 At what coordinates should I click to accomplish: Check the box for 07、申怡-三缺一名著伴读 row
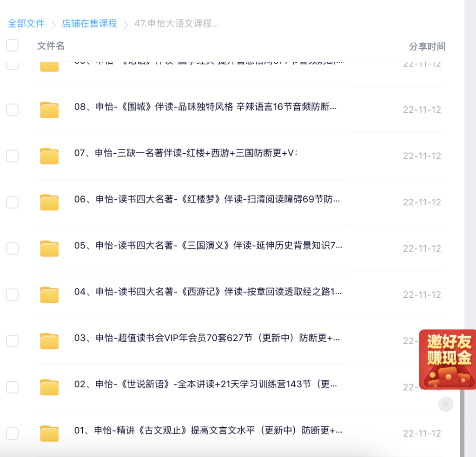click(x=13, y=156)
